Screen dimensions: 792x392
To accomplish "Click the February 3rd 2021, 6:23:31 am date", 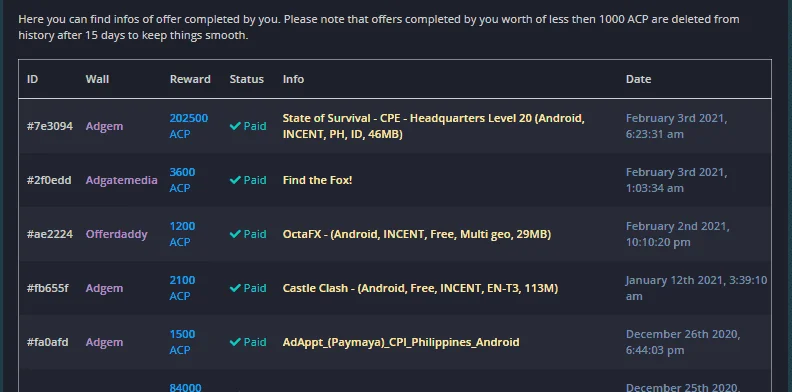I will (676, 126).
